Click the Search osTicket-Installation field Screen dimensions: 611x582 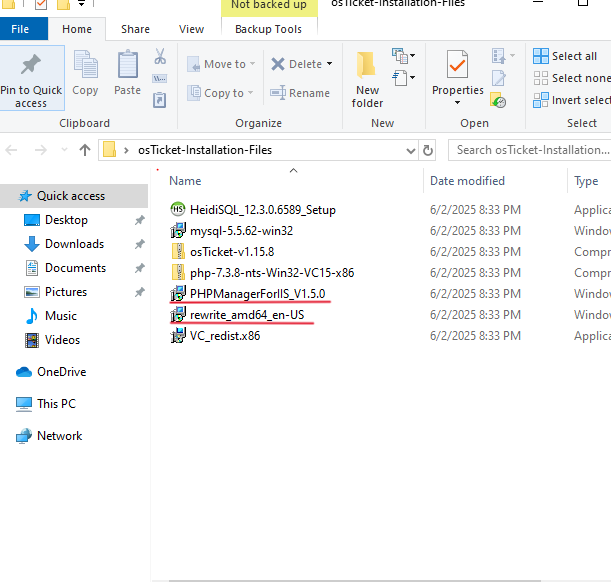(532, 150)
